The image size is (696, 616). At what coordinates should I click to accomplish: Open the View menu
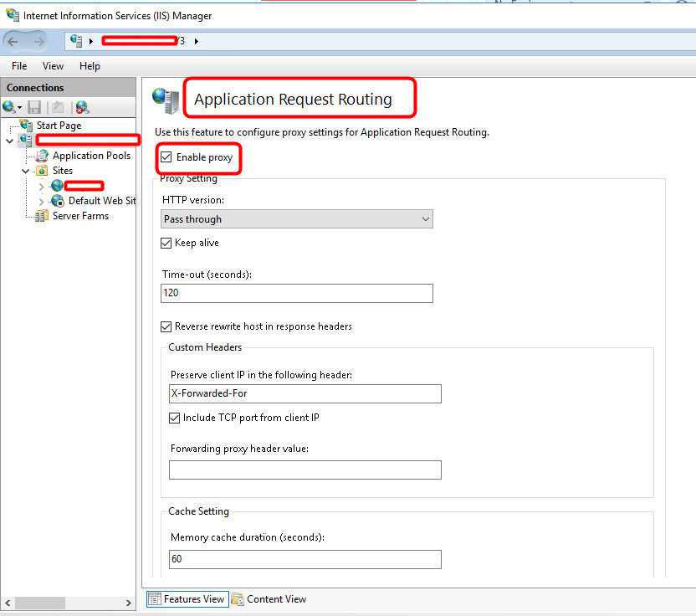point(53,66)
